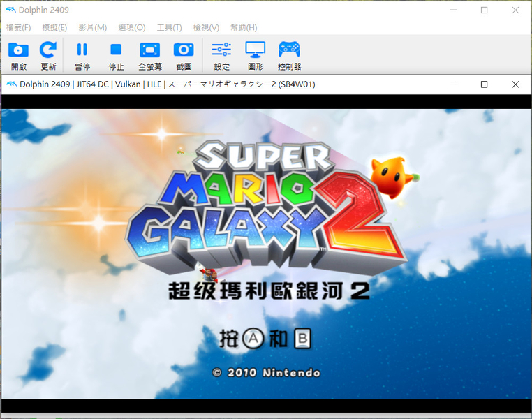
Task: Click the '© 2010 Nintendo' text
Action: [266, 373]
